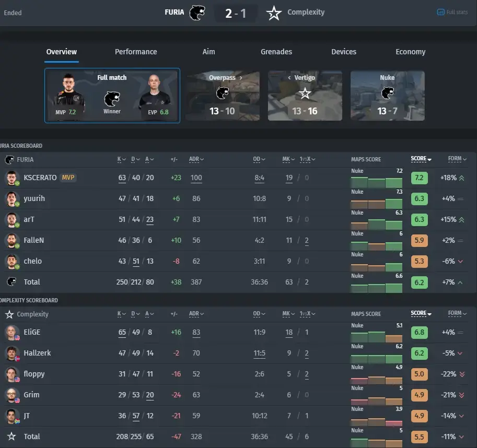Open the Devices tab
Viewport: 477px width, 448px height.
(344, 52)
